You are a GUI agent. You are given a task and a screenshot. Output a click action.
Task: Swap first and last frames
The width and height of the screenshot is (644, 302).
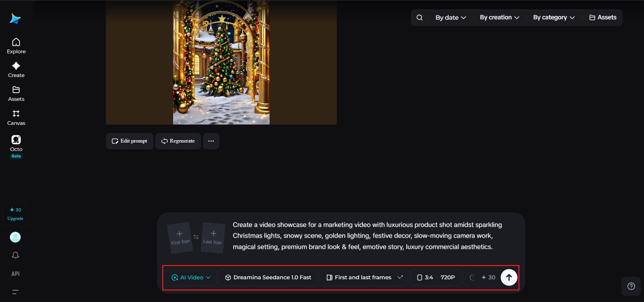click(x=196, y=237)
